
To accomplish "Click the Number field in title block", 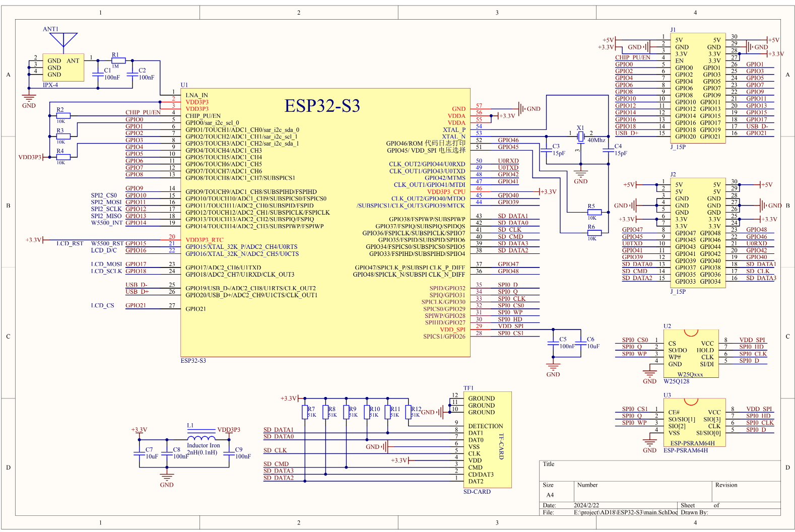I will 642,491.
